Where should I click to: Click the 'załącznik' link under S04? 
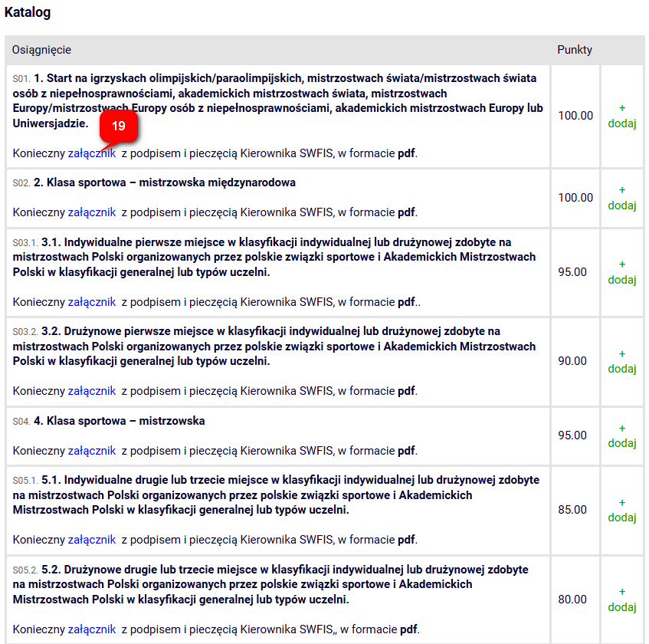point(92,451)
